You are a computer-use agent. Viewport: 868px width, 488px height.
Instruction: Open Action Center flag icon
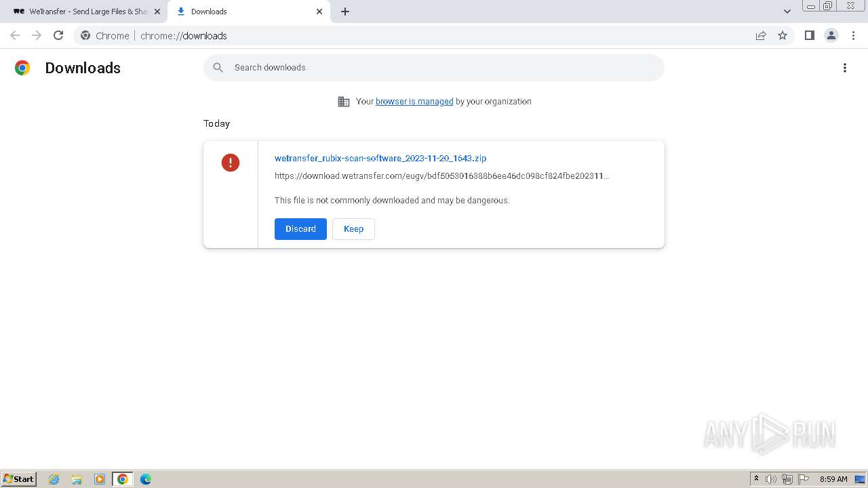tap(804, 479)
